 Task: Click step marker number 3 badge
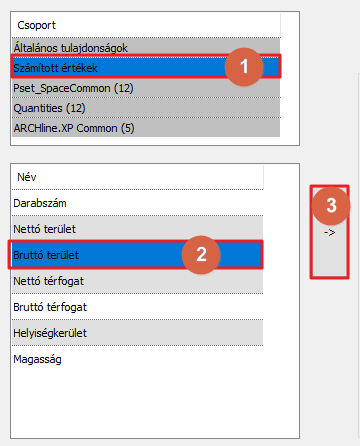pos(331,205)
